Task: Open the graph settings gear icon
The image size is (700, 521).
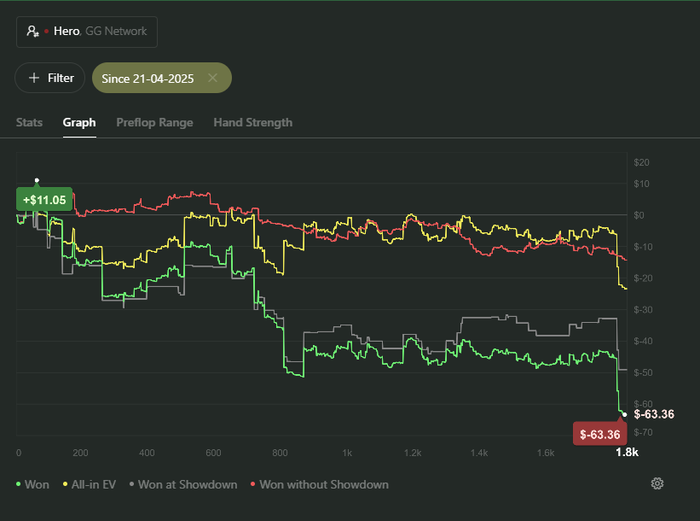Action: [x=657, y=484]
